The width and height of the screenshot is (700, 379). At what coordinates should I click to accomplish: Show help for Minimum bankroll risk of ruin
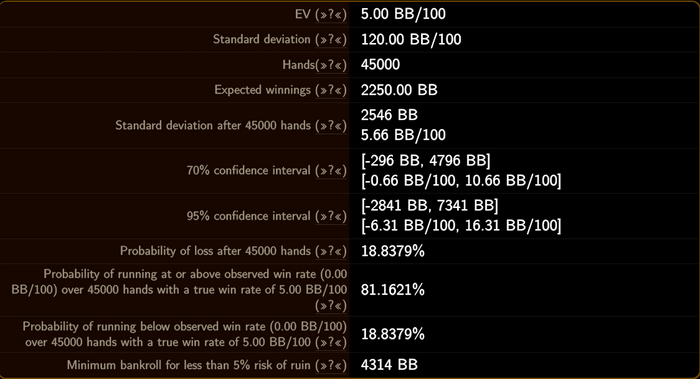[331, 366]
